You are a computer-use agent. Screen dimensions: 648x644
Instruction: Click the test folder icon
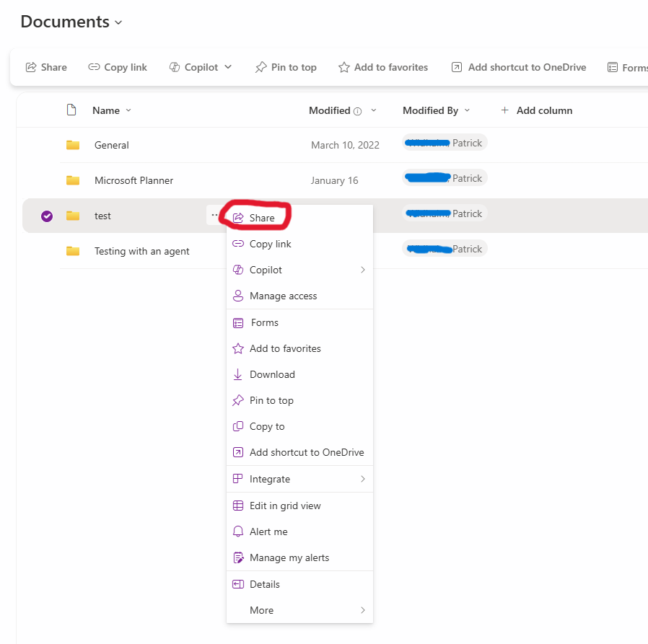pyautogui.click(x=73, y=216)
